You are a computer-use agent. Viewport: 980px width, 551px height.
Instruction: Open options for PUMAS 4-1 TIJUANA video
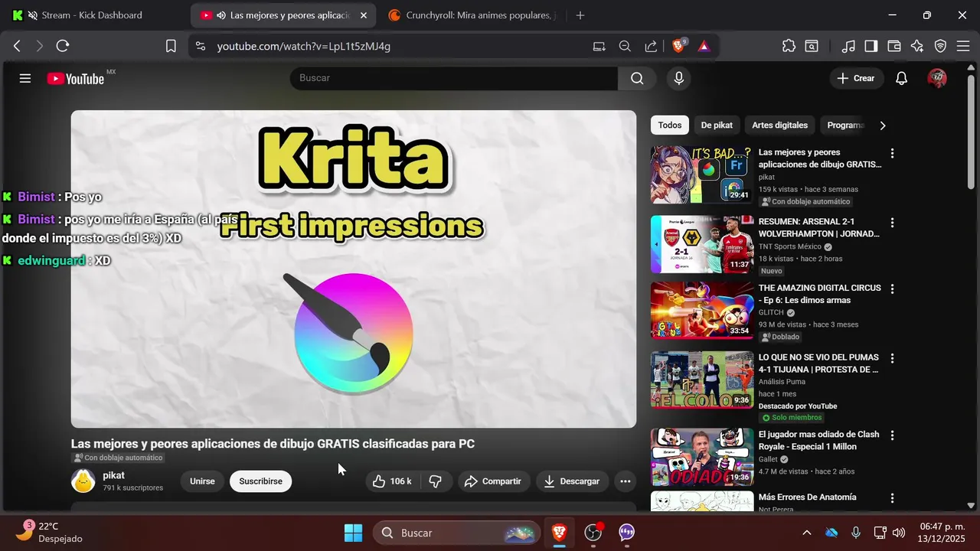click(892, 358)
